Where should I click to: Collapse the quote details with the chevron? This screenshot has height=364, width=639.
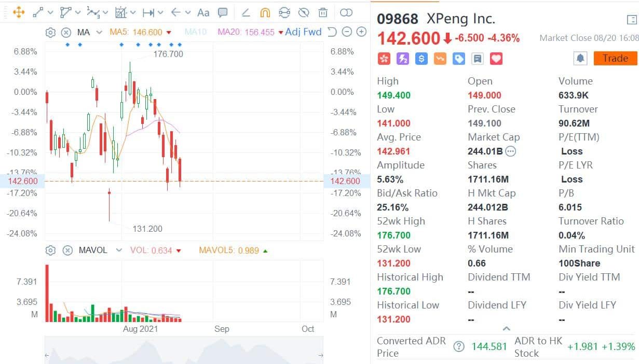tap(507, 329)
